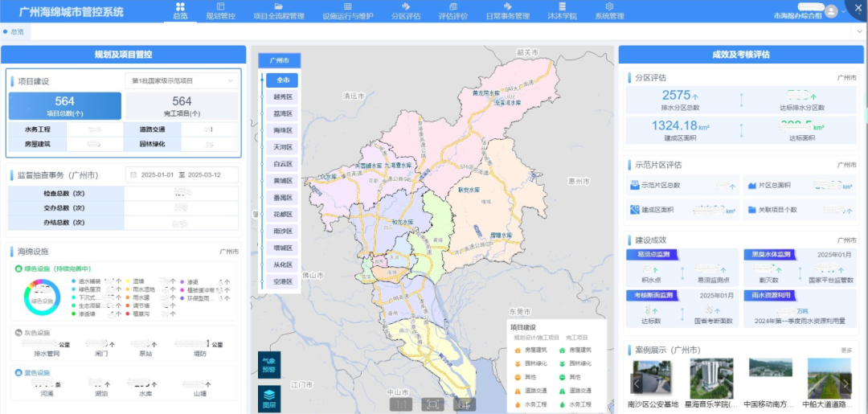Click the calendar icon in date range

tap(133, 175)
